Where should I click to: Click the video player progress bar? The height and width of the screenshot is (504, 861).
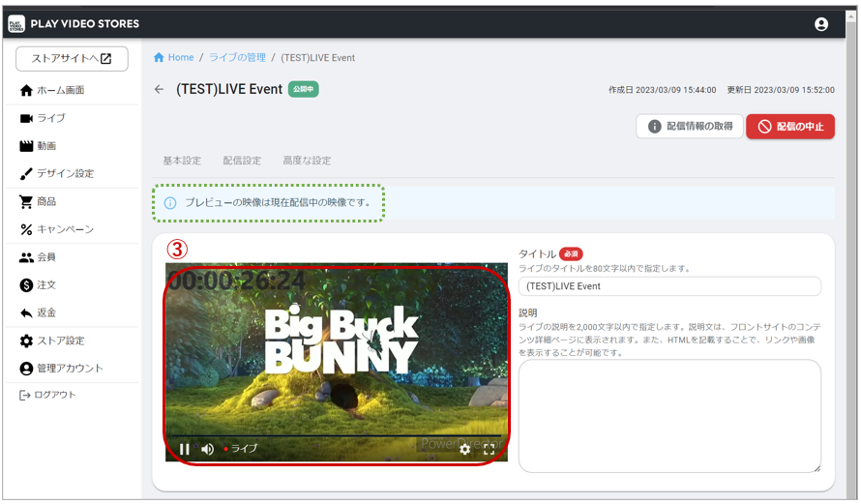pyautogui.click(x=336, y=436)
